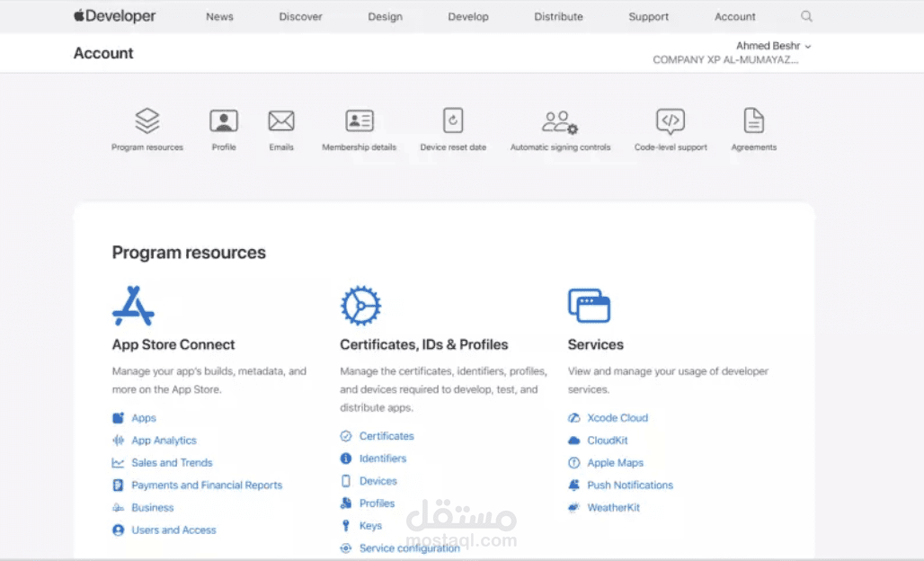924x561 pixels.
Task: Open the Devices link
Action: (378, 481)
